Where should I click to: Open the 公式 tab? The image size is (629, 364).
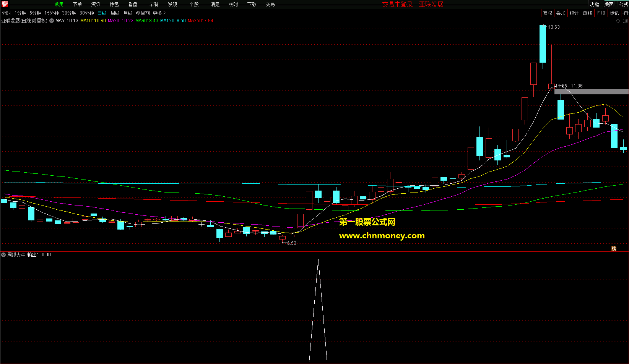(x=623, y=4)
